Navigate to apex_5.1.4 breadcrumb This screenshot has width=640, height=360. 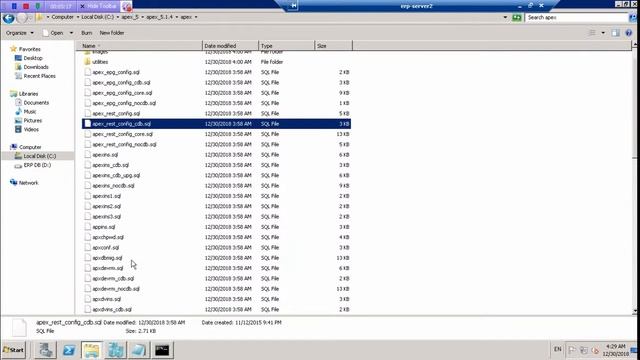click(x=160, y=17)
